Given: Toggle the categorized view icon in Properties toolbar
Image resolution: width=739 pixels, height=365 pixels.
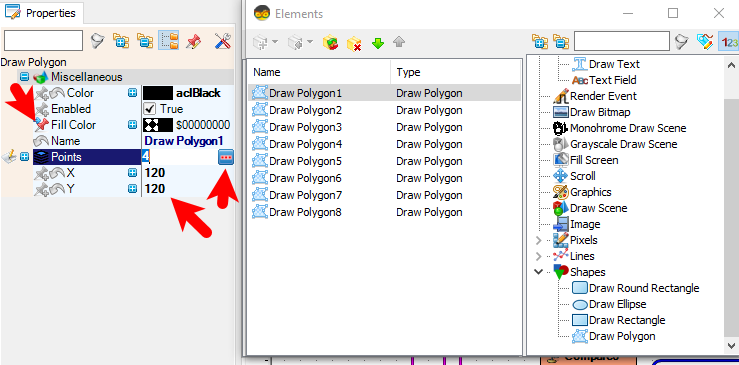Looking at the screenshot, I should (x=169, y=41).
